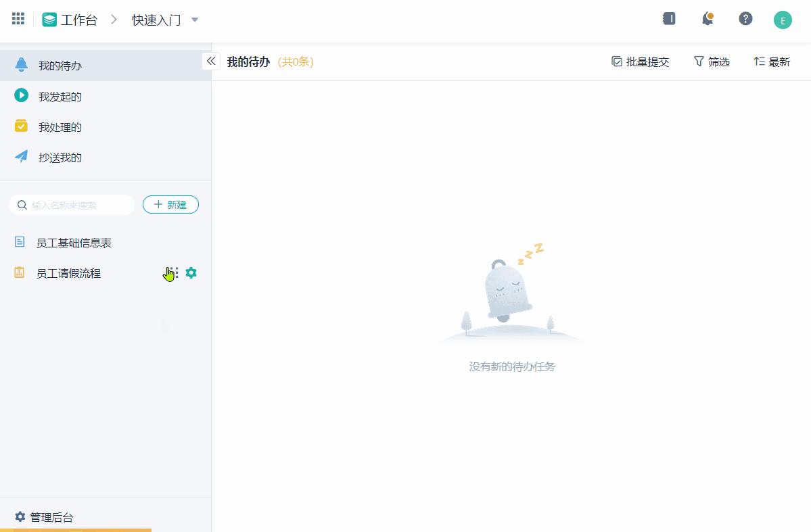Image resolution: width=811 pixels, height=532 pixels.
Task: Open notifications via the bell icon
Action: (x=707, y=18)
